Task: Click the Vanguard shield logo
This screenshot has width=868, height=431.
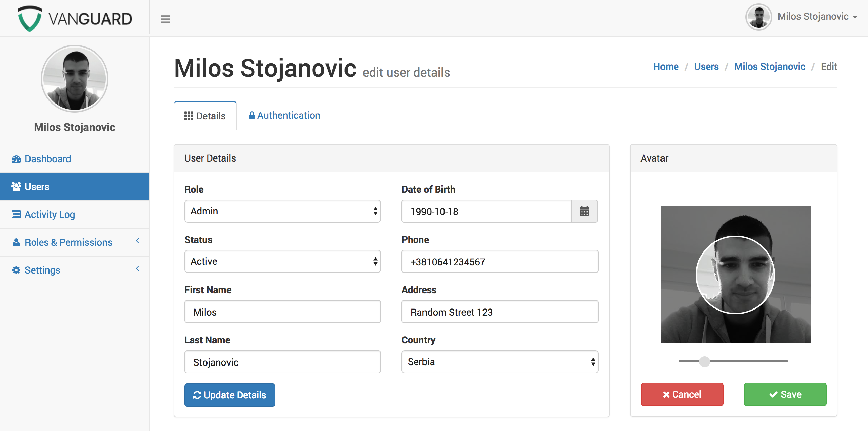Action: click(29, 18)
